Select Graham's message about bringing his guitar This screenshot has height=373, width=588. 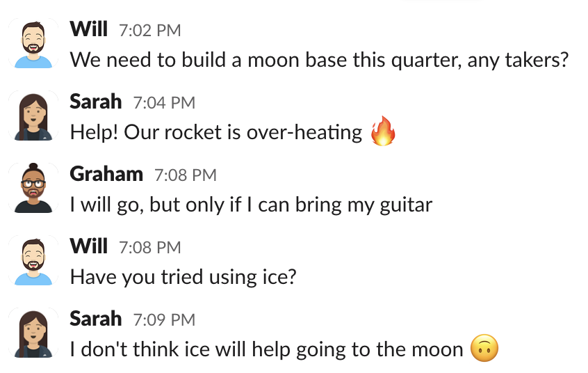pyautogui.click(x=251, y=205)
